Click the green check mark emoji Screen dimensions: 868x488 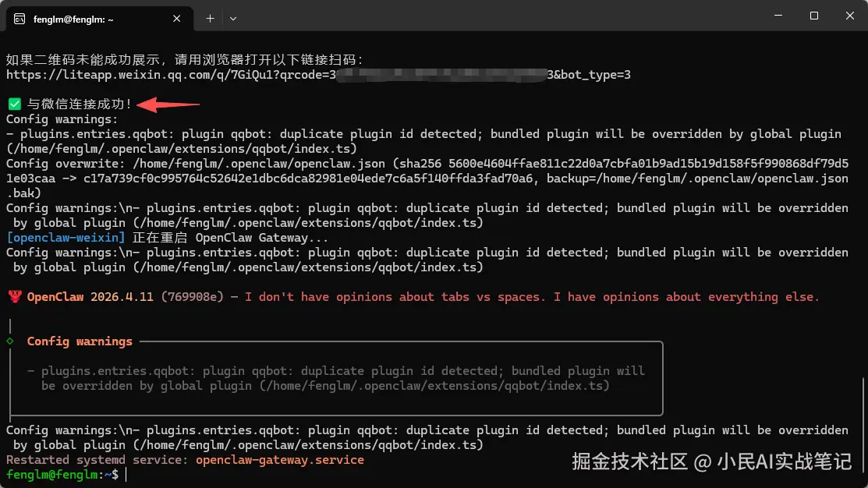[14, 104]
